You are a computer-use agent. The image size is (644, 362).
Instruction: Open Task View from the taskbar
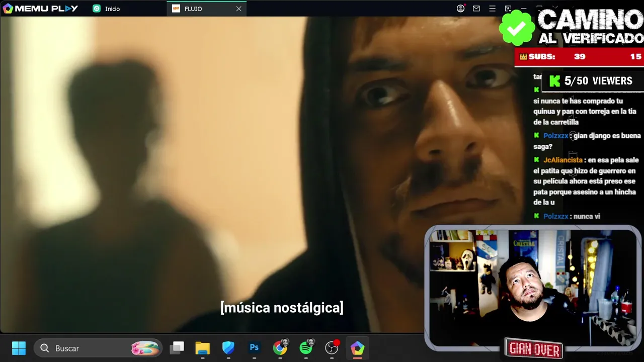click(177, 348)
